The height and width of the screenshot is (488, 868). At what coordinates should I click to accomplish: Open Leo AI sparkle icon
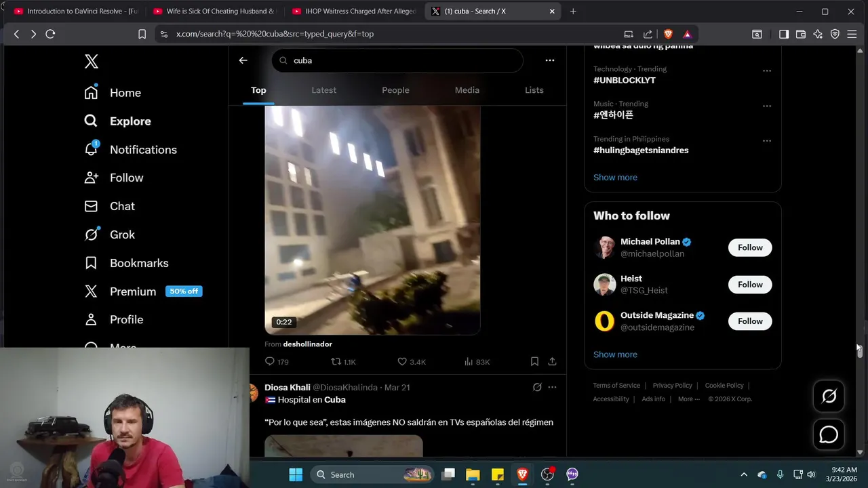(818, 34)
